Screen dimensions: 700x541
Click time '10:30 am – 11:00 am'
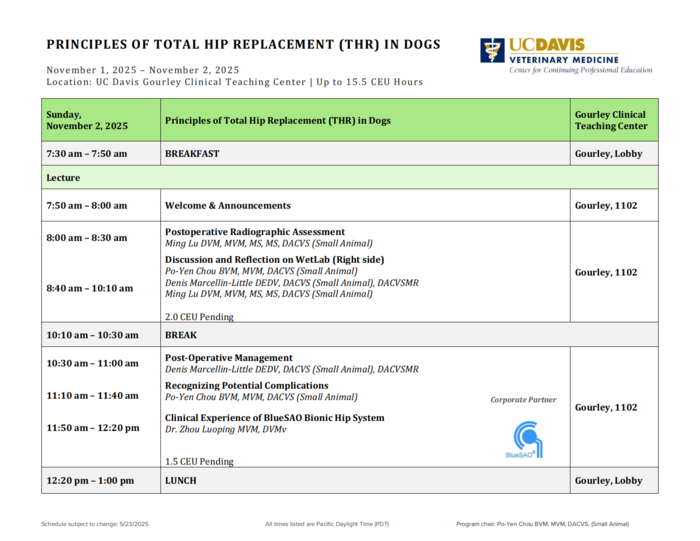(x=92, y=363)
